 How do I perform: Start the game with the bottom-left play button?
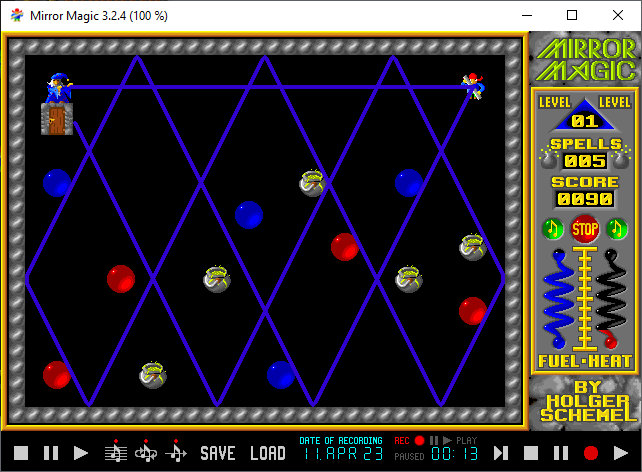tap(81, 453)
